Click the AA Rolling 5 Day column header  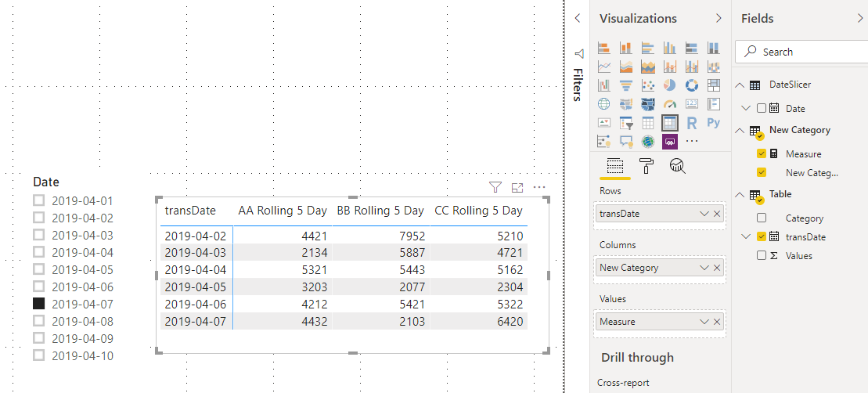click(283, 211)
